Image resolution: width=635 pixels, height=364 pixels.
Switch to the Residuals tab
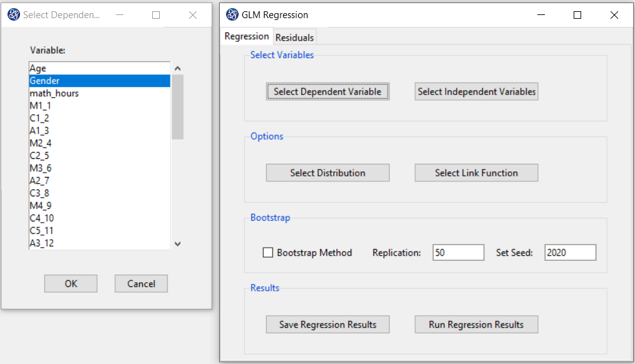[294, 38]
